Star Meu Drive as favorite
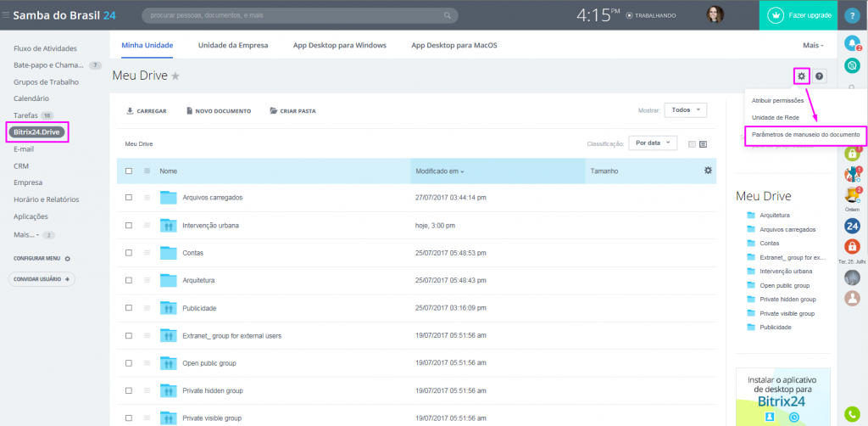 (x=175, y=76)
